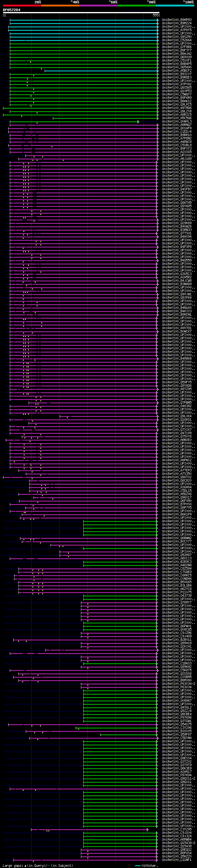The image size is (197, 868).
Task: Click the cyan ~100% color legend segment
Action: pos(175,6)
